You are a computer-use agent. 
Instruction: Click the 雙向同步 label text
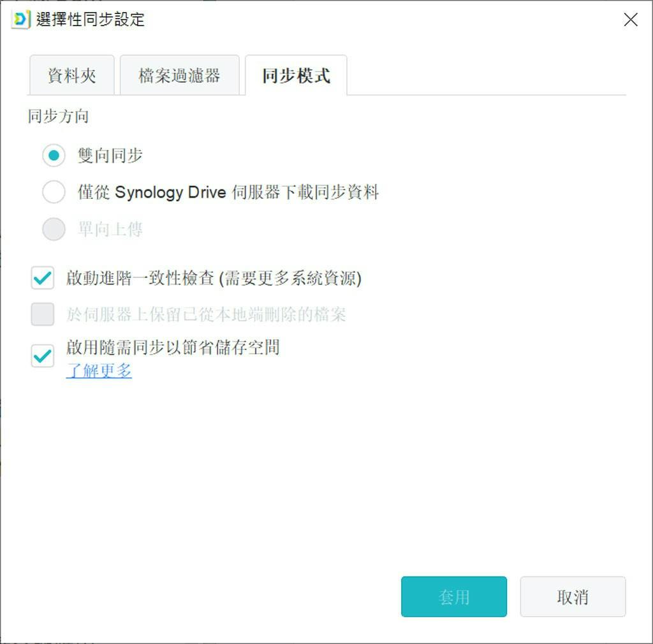[x=110, y=156]
